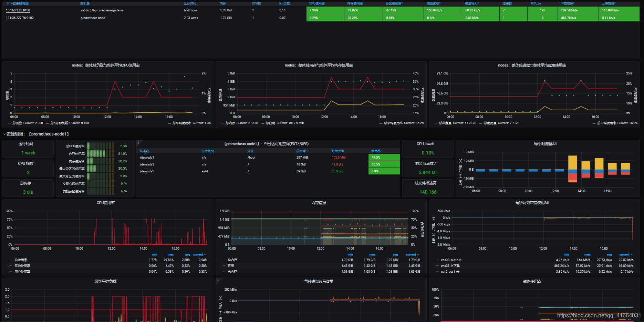644x322 pixels.
Task: Open the 各分区可用空间 panel title menu
Action: (267, 144)
